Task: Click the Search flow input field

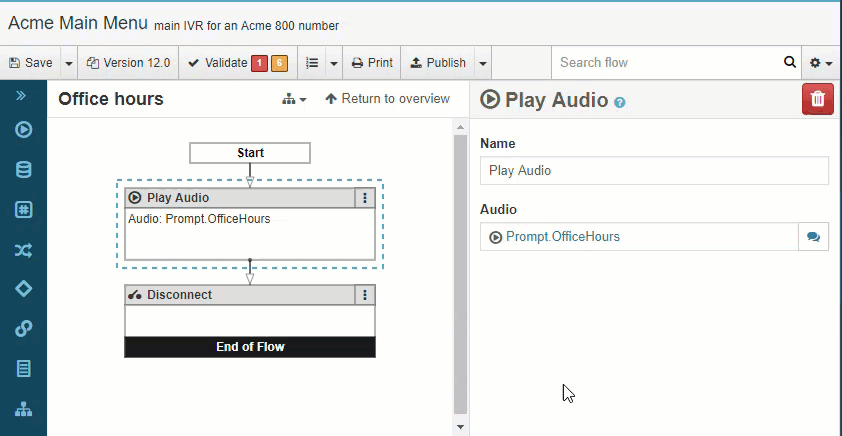Action: (667, 63)
